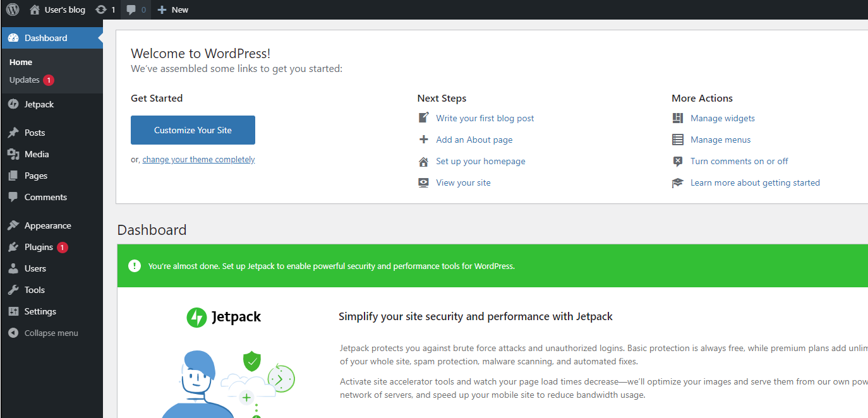Screen dimensions: 868x418
Task: Open the Settings menu label
Action: (40, 311)
